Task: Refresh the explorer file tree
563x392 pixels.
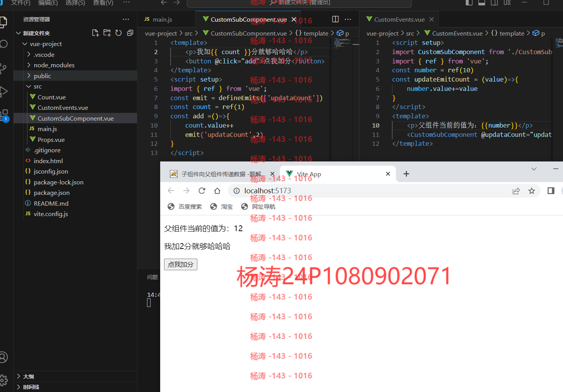Action: pyautogui.click(x=118, y=33)
